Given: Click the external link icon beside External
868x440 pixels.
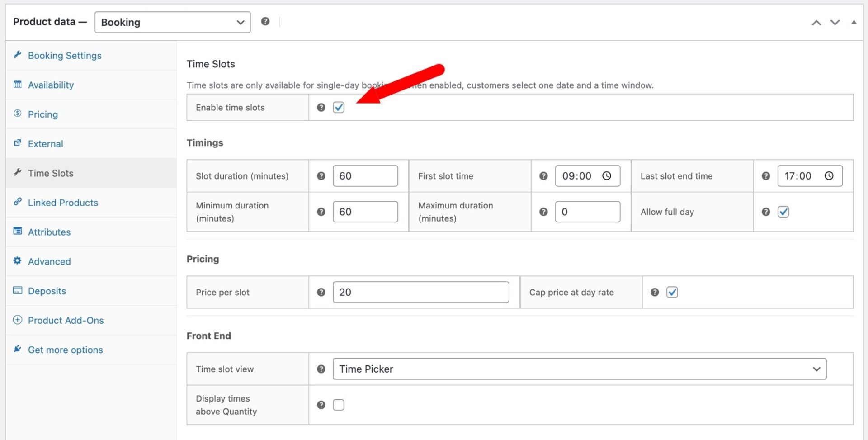Looking at the screenshot, I should click(x=17, y=143).
